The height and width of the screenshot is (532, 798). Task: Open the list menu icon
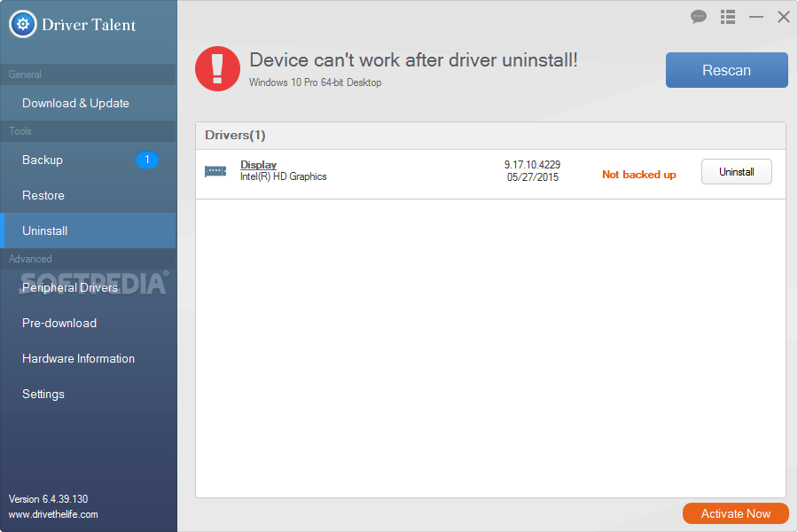click(728, 17)
